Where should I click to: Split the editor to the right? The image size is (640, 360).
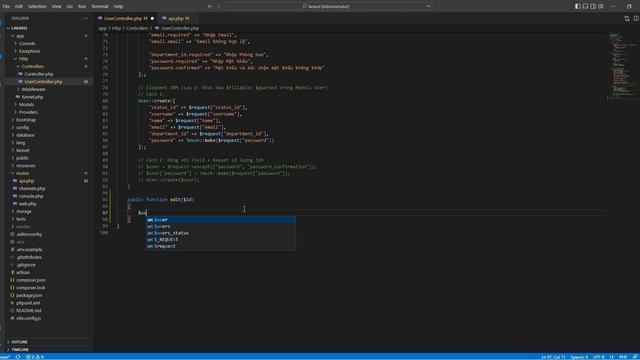[x=636, y=18]
